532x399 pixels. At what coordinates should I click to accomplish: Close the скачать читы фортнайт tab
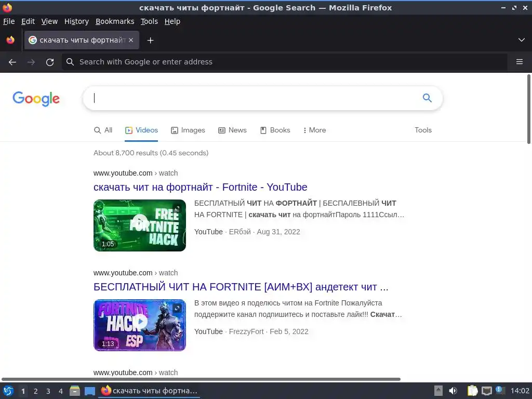tap(131, 40)
